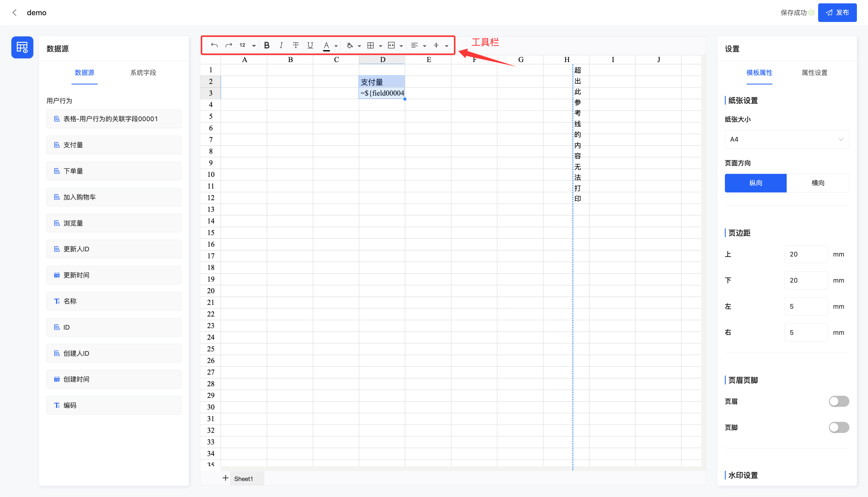Viewport: 868px width, 497px height.
Task: Toggle italic formatting
Action: click(281, 45)
